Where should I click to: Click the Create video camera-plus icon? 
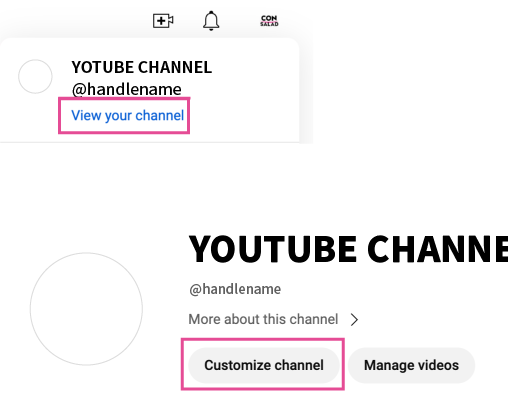(163, 21)
